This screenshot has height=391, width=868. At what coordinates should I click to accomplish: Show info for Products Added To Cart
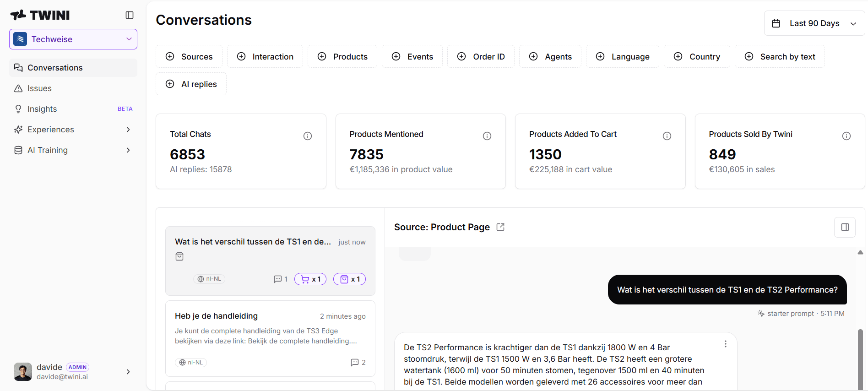[667, 136]
